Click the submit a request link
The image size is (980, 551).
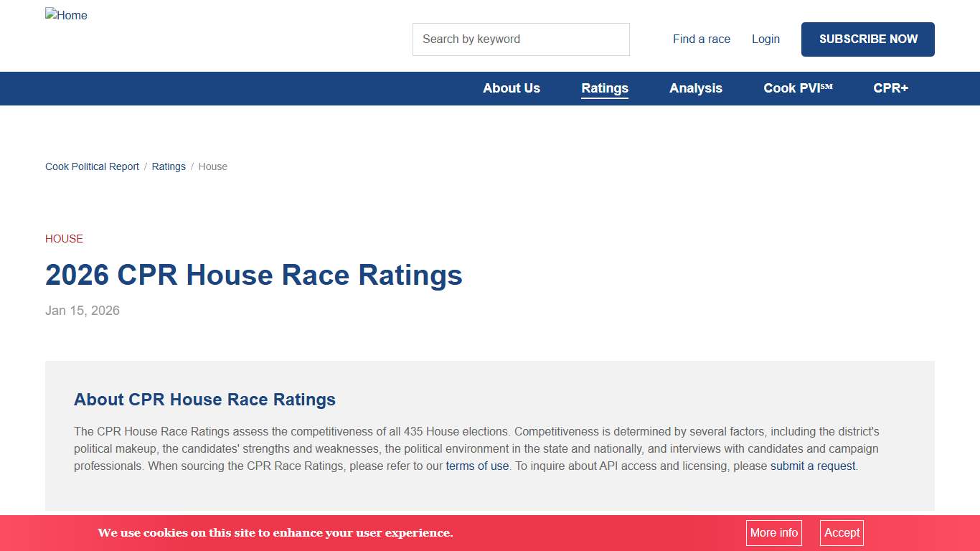point(812,466)
